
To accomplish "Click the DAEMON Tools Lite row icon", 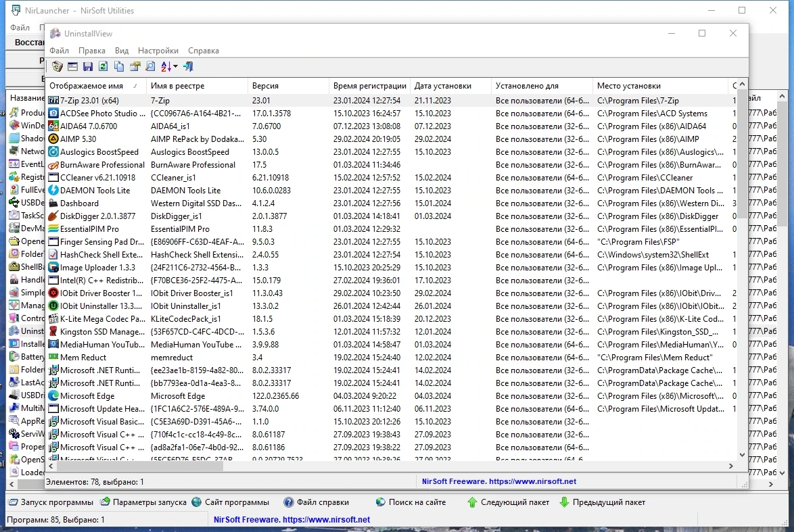I will (53, 191).
